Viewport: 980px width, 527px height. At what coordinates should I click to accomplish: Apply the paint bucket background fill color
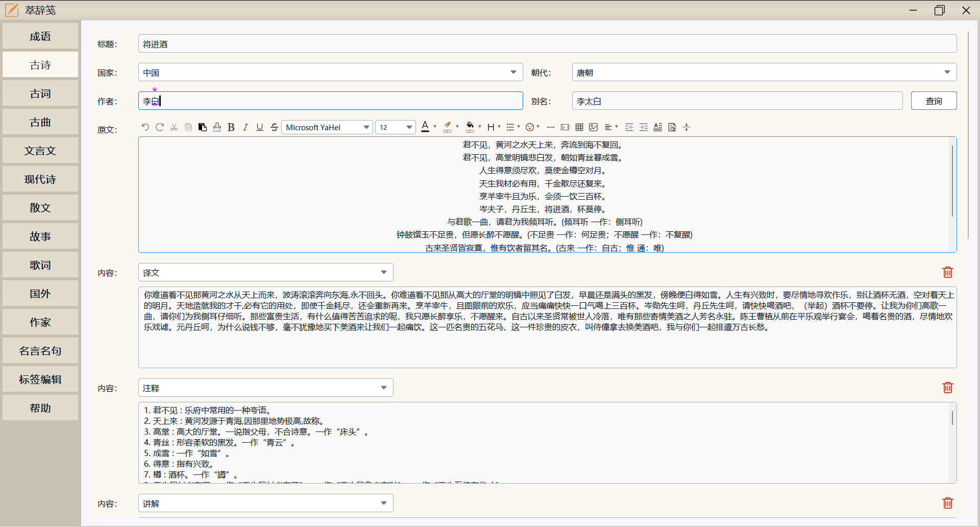[470, 127]
